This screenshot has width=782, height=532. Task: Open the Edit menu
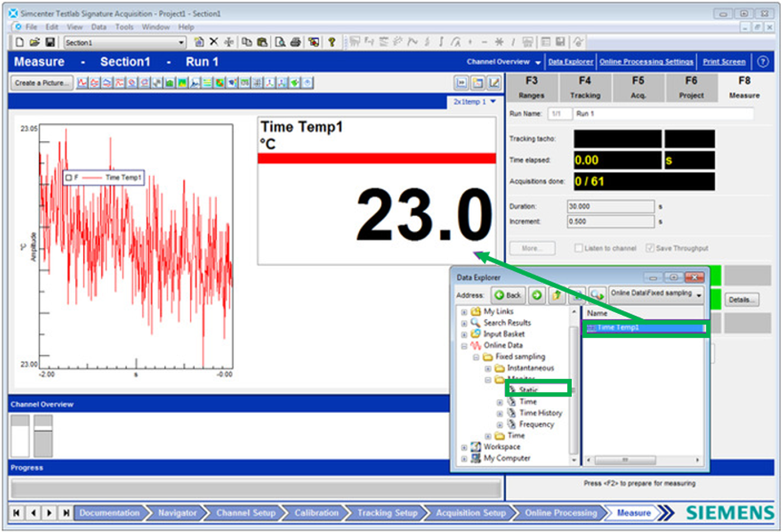pyautogui.click(x=52, y=27)
